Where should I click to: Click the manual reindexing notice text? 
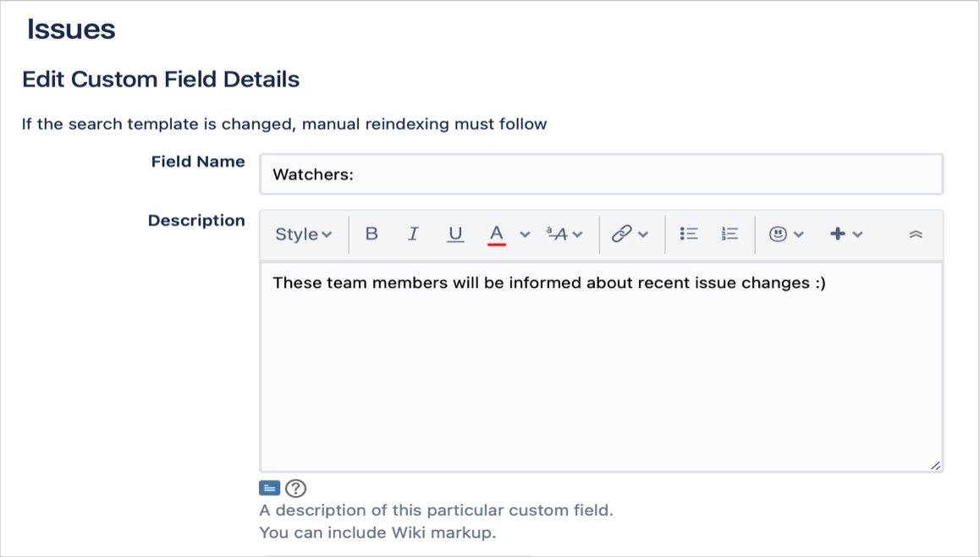[284, 124]
